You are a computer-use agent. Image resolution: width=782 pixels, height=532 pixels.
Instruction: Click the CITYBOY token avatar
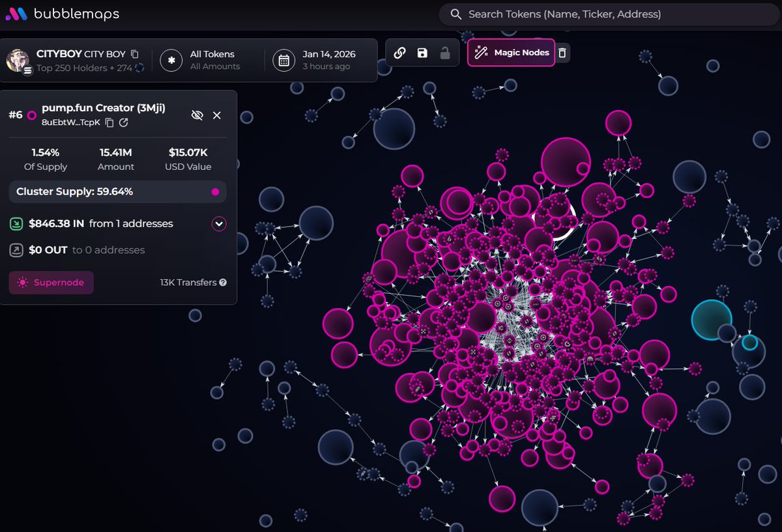18,60
